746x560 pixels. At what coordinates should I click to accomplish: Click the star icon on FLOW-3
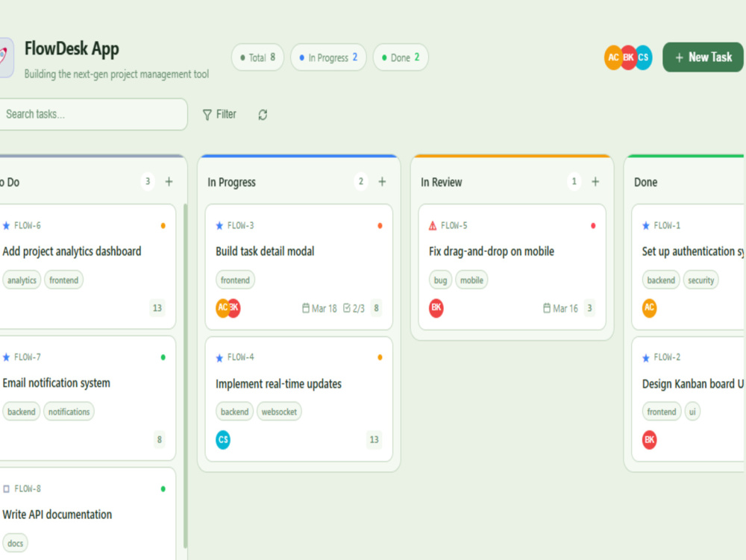pos(219,226)
